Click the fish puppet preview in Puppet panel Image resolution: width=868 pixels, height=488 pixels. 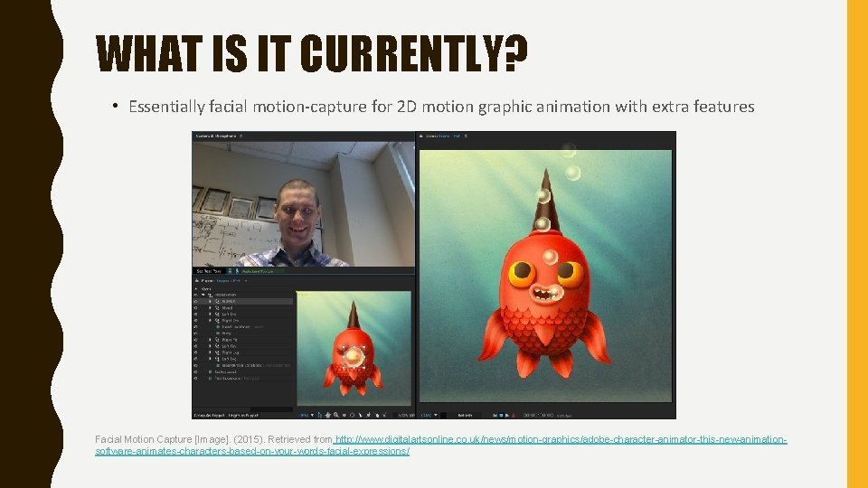coord(354,349)
